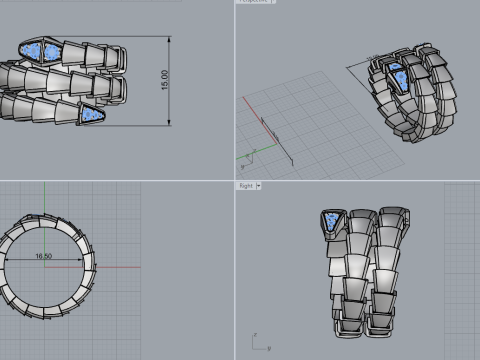Click the green axis line in Front viewport
The width and height of the screenshot is (480, 360).
pyautogui.click(x=45, y=224)
